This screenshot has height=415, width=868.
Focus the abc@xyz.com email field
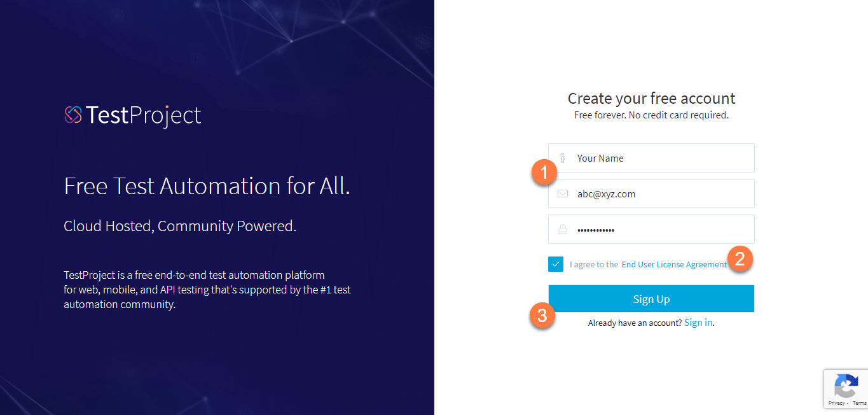coord(651,193)
